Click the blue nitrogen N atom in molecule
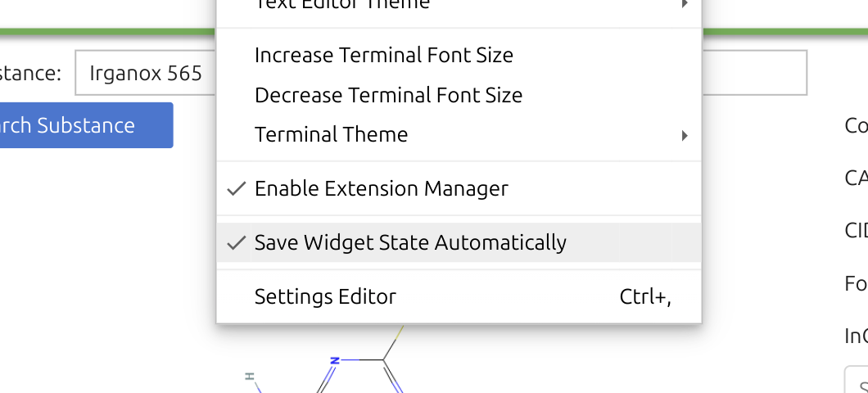This screenshot has width=868, height=393. coord(334,360)
